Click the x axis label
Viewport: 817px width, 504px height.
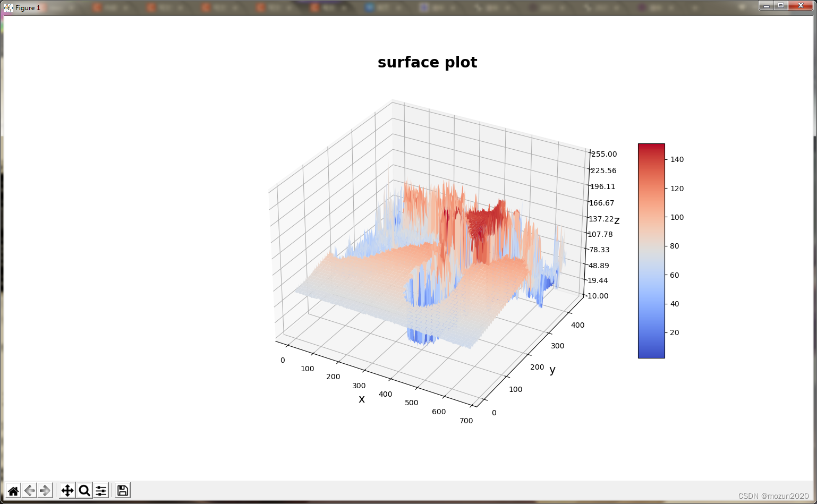362,399
